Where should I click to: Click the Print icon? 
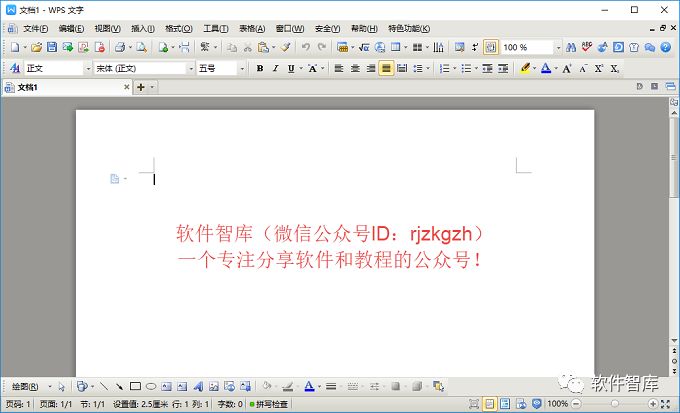pyautogui.click(x=120, y=47)
